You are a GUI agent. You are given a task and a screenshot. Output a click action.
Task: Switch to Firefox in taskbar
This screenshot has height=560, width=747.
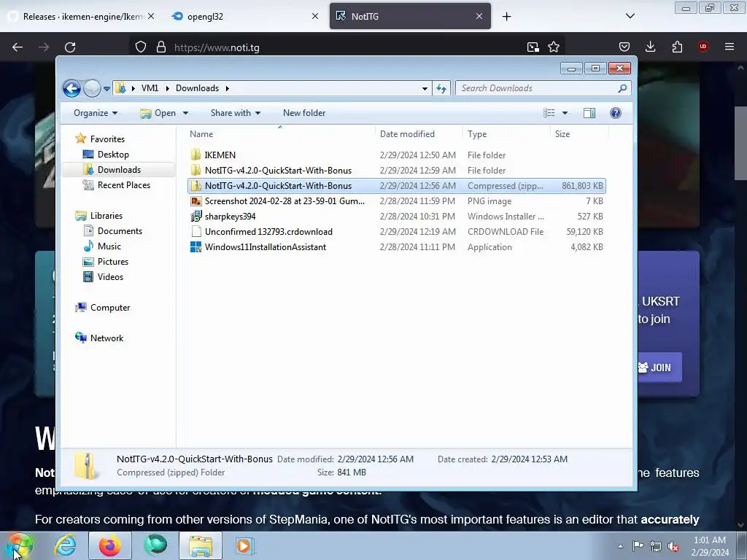coord(110,545)
